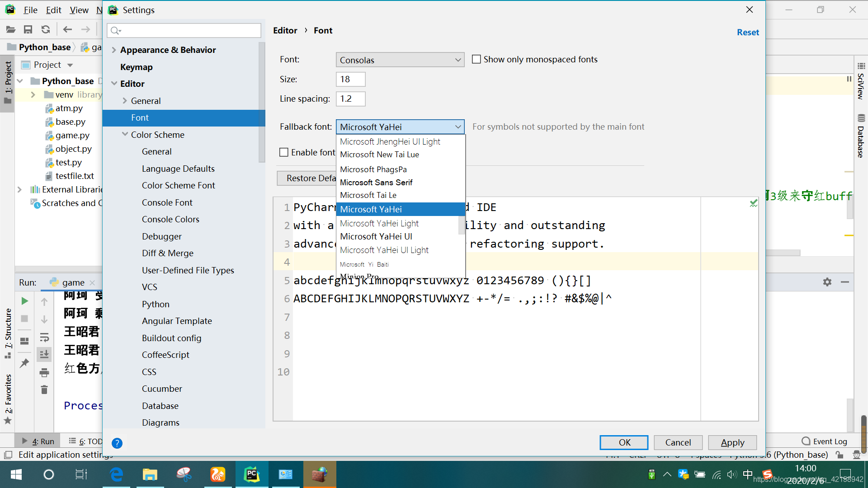The height and width of the screenshot is (488, 868).
Task: Open Run panel gear settings icon
Action: pyautogui.click(x=827, y=282)
